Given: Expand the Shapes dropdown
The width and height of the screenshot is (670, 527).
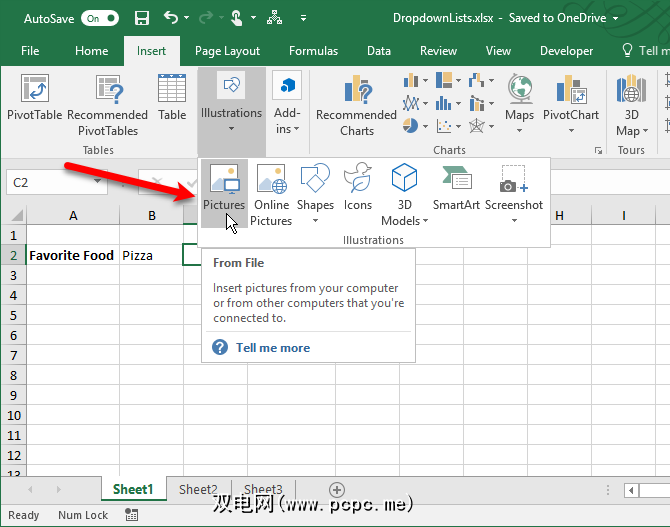Looking at the screenshot, I should [315, 220].
